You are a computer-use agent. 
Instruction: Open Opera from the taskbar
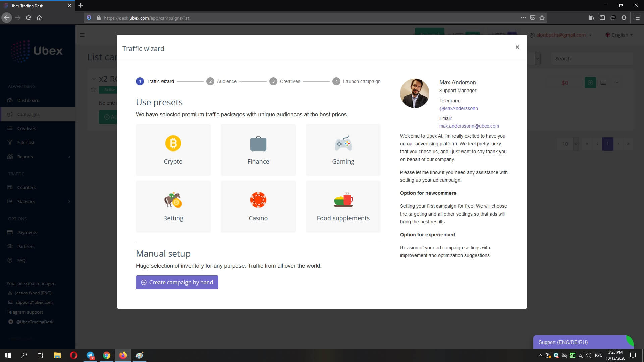[x=74, y=355]
